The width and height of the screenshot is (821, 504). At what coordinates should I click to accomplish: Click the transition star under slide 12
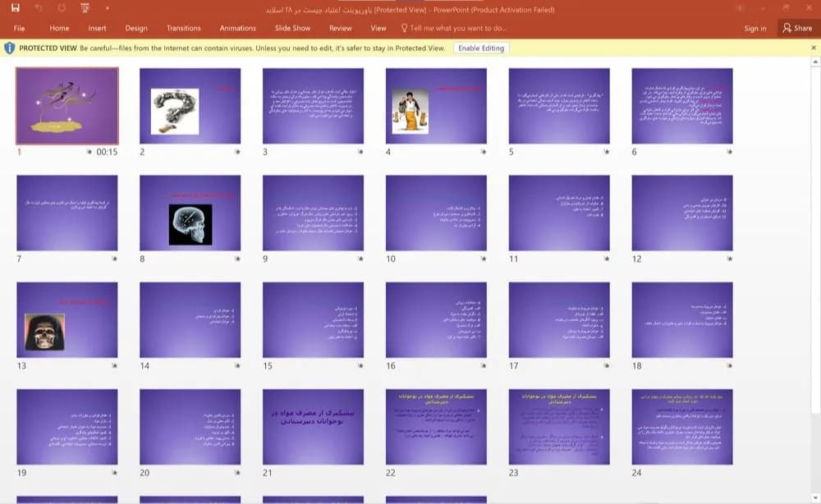(730, 259)
